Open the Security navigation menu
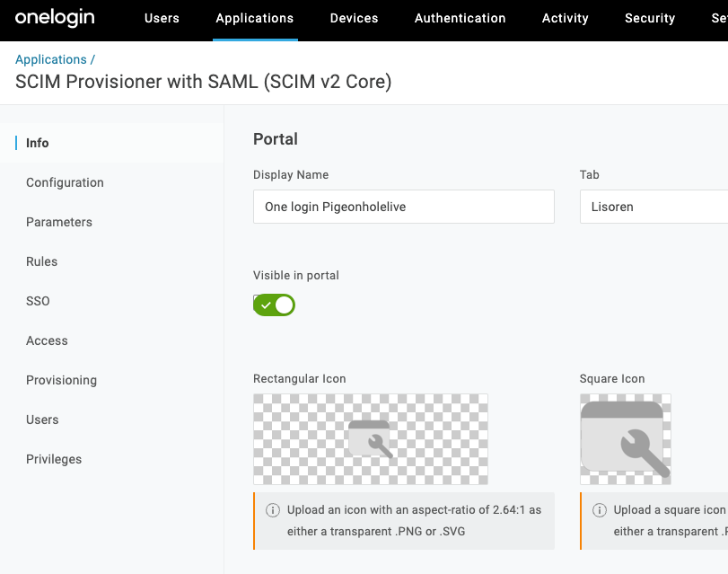728x574 pixels. click(650, 18)
